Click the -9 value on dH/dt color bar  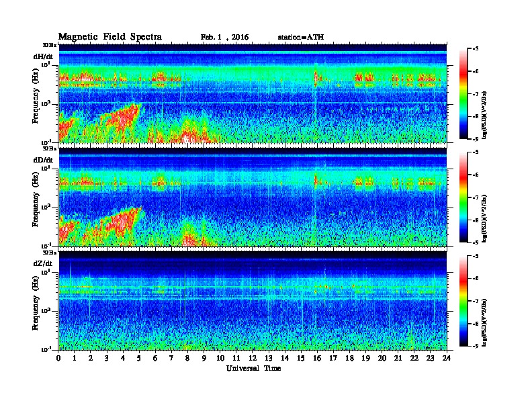coord(476,139)
